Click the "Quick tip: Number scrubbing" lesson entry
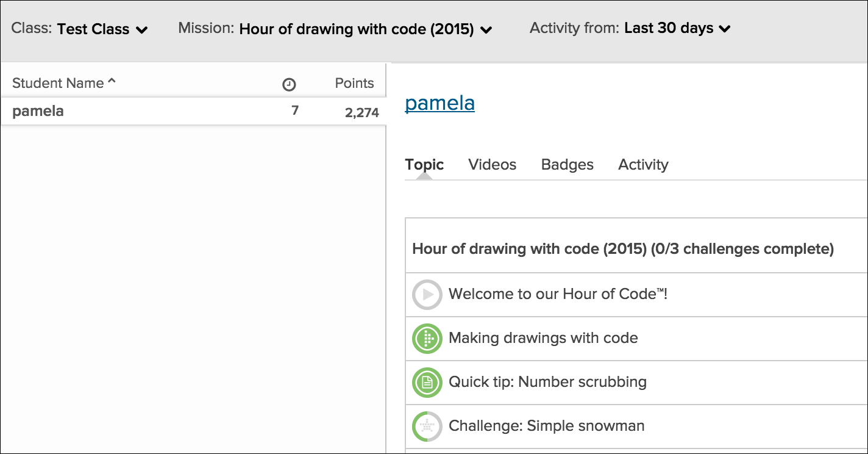The width and height of the screenshot is (868, 454). coord(547,383)
